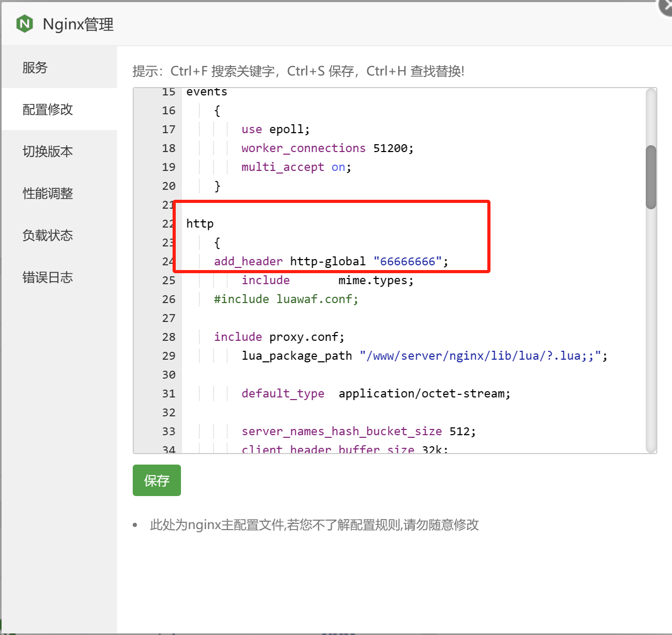Viewport: 672px width, 635px height.
Task: Click the include proxy.conf line
Action: [x=279, y=337]
